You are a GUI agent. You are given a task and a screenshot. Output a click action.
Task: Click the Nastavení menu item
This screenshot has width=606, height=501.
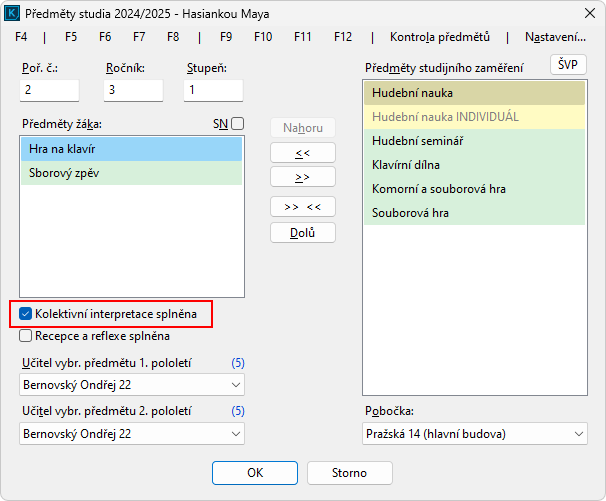point(553,37)
